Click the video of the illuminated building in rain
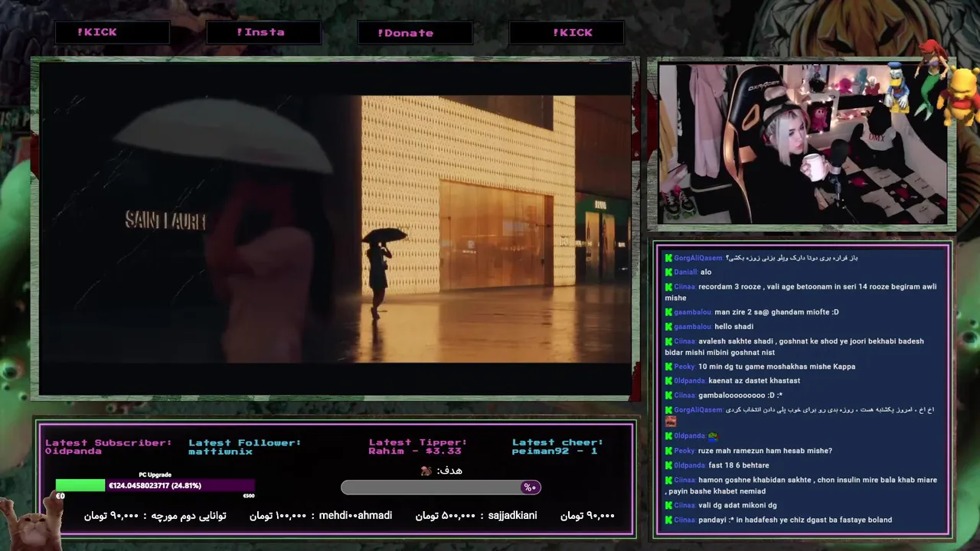This screenshot has width=980, height=551. [x=335, y=229]
